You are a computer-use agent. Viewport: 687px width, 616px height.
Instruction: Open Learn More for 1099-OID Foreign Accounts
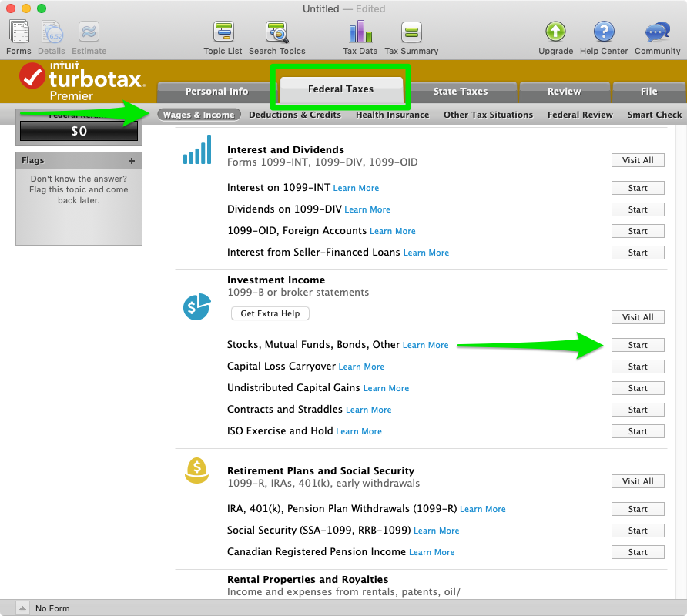(393, 231)
